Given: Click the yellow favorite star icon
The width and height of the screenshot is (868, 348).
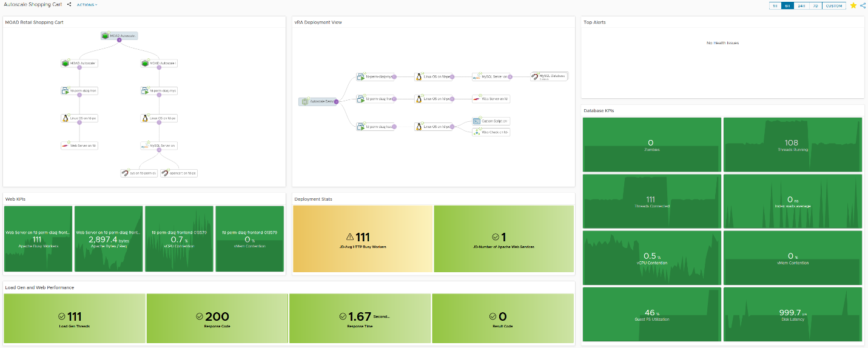Looking at the screenshot, I should click(853, 5).
